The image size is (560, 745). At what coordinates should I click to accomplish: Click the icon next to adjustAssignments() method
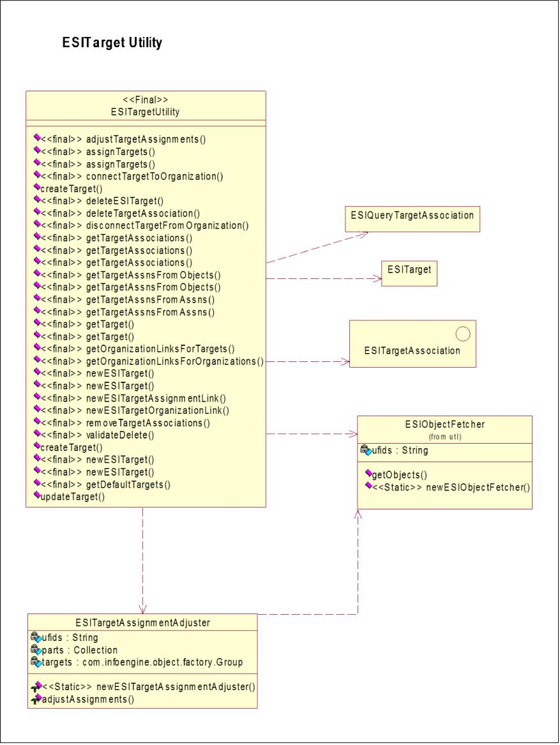coord(36,700)
